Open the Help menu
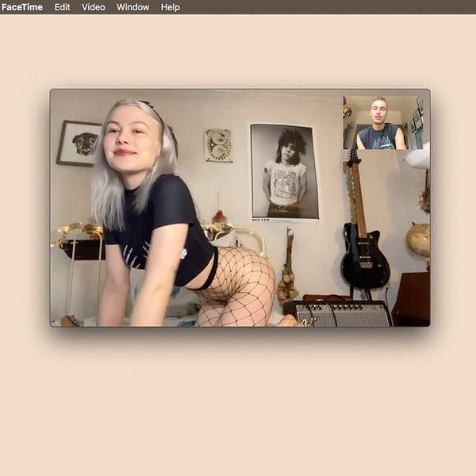 pyautogui.click(x=171, y=7)
